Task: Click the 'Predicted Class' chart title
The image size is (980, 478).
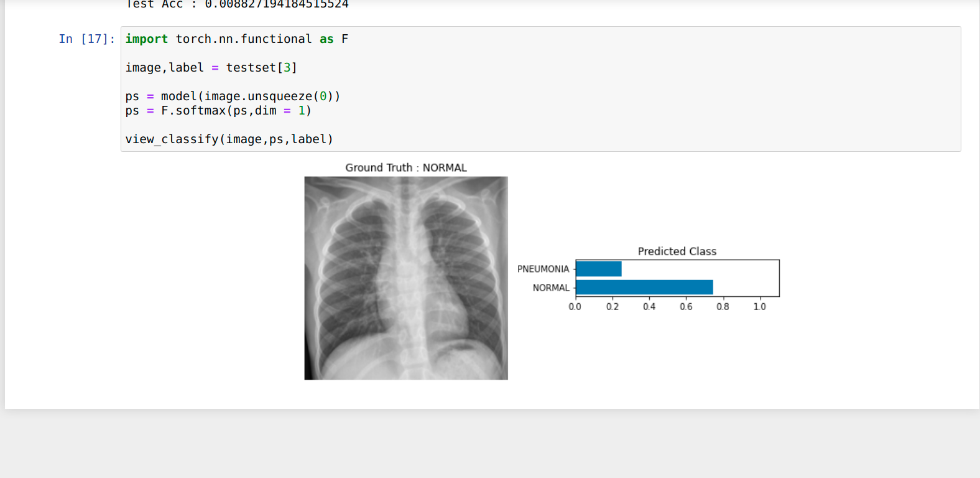Action: (677, 251)
